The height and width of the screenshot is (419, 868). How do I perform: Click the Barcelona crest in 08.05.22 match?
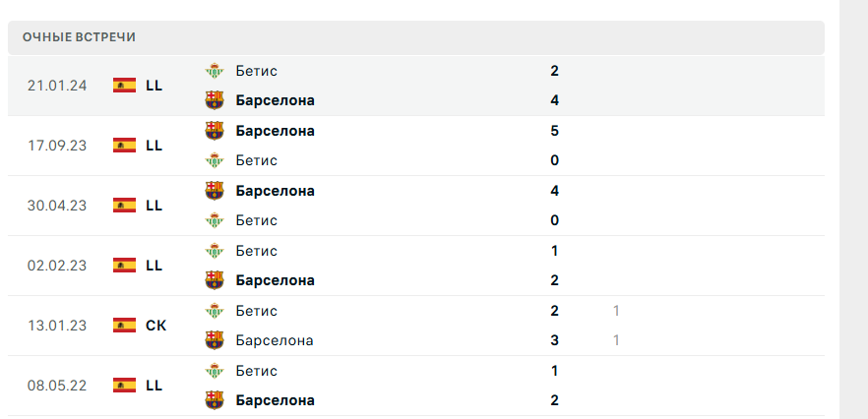[x=214, y=400]
